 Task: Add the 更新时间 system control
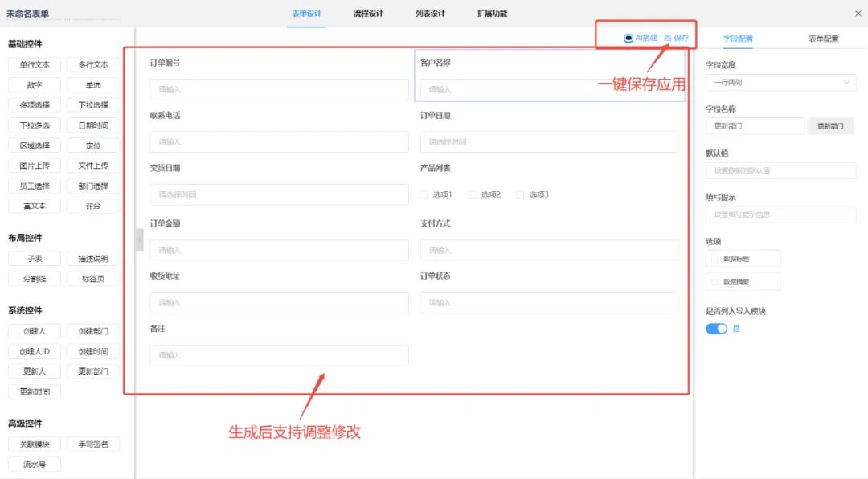(x=35, y=391)
